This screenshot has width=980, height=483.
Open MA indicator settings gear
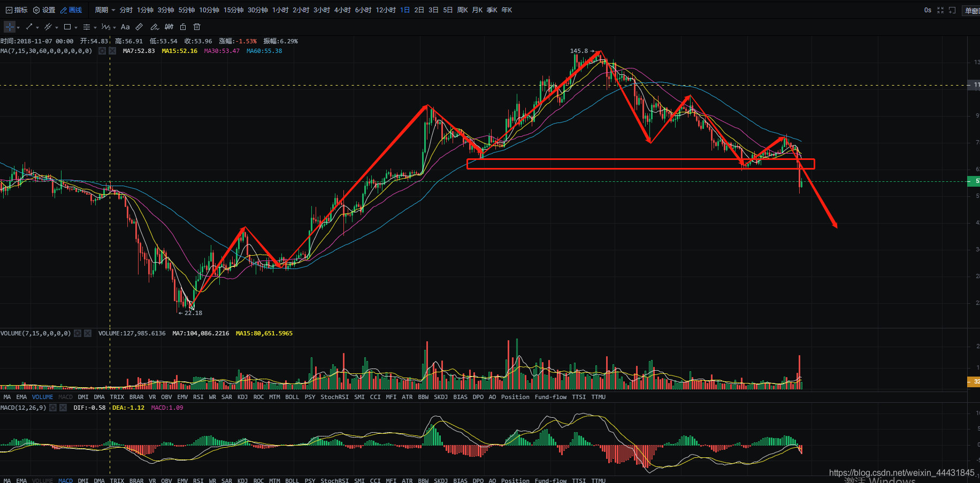102,51
